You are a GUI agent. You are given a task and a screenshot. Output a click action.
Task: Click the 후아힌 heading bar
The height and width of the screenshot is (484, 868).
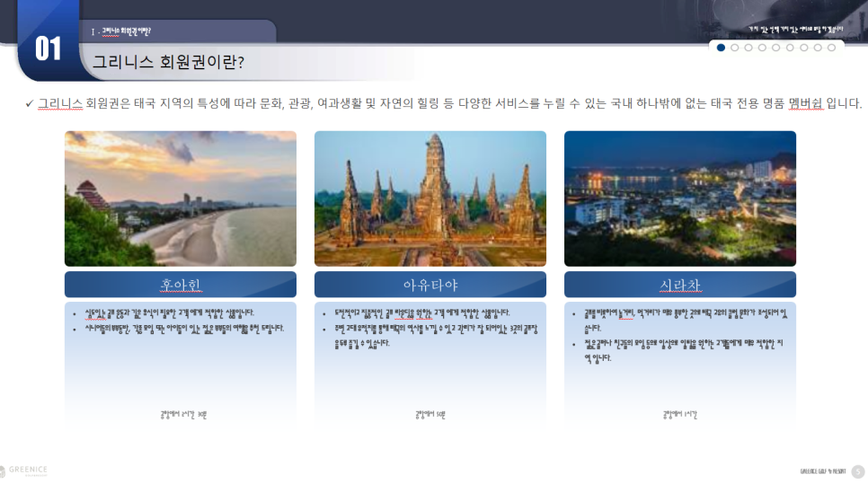coord(181,285)
